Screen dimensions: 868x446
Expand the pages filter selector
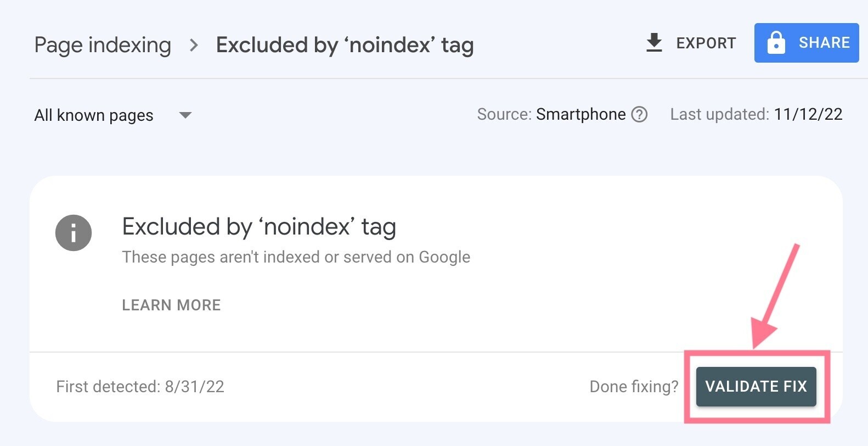click(110, 115)
